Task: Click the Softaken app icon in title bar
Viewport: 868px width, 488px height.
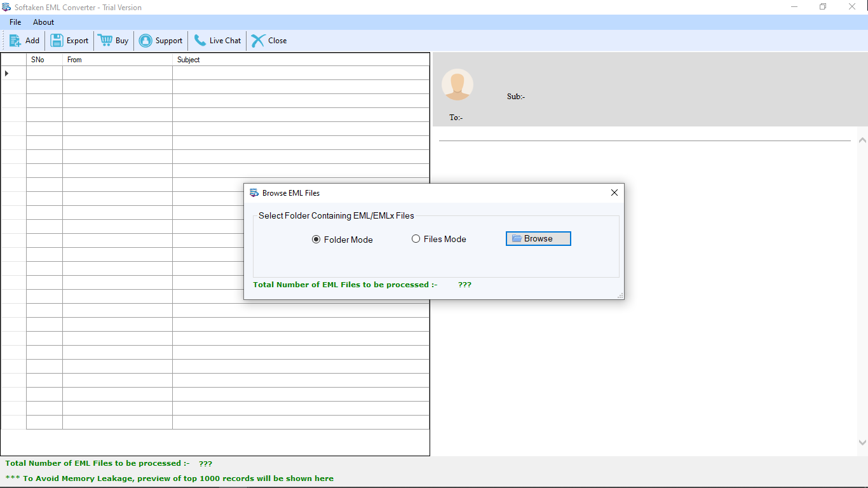Action: pos(7,8)
